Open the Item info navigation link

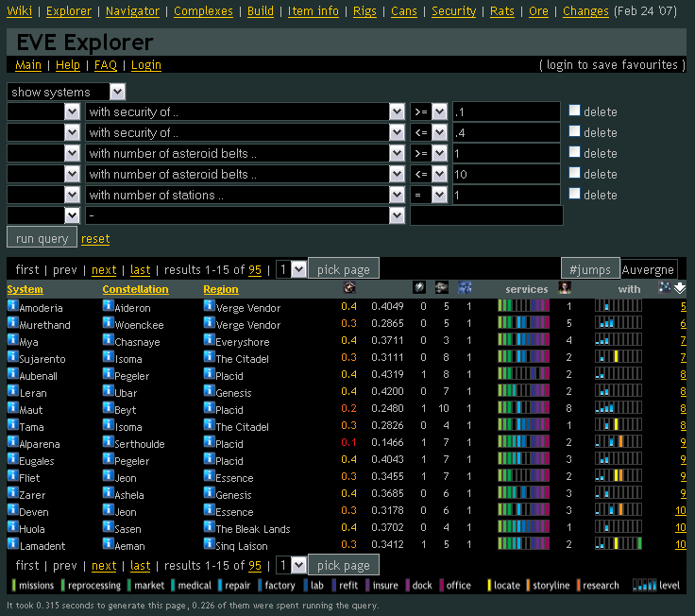click(314, 11)
